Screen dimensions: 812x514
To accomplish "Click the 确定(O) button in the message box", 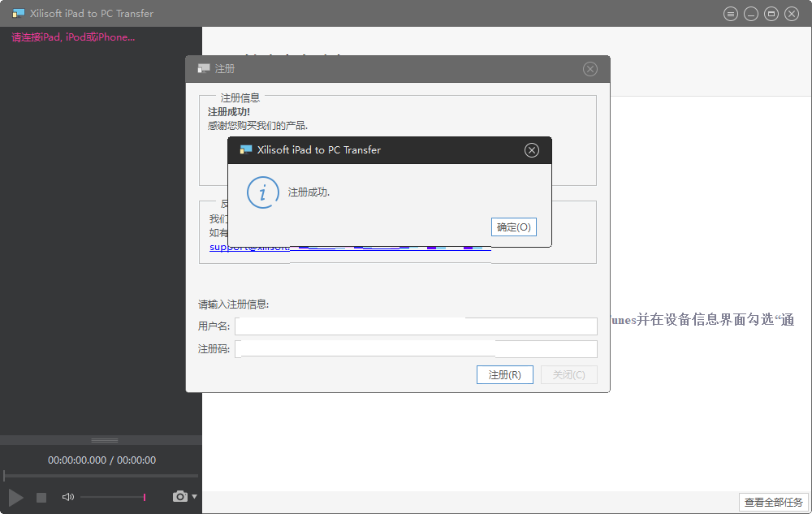I will point(514,227).
